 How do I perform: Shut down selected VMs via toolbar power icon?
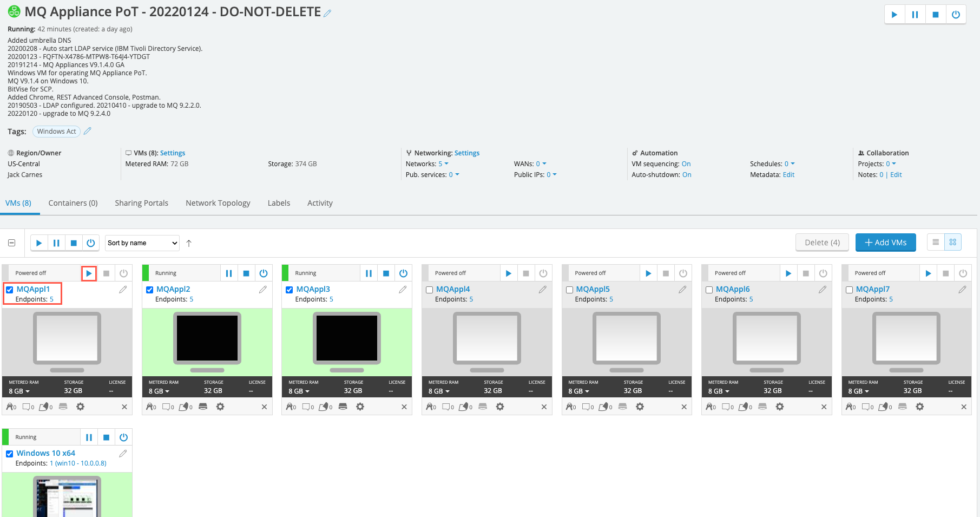click(x=91, y=243)
